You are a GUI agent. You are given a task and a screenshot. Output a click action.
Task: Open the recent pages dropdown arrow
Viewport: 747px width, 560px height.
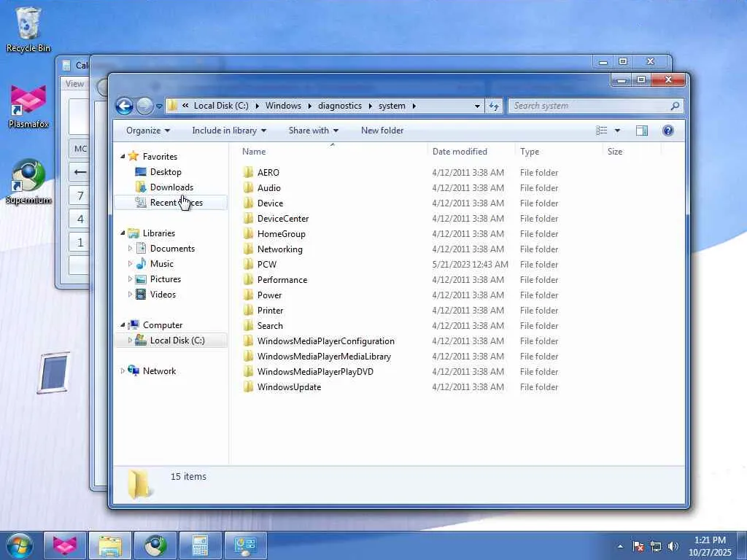tap(159, 106)
